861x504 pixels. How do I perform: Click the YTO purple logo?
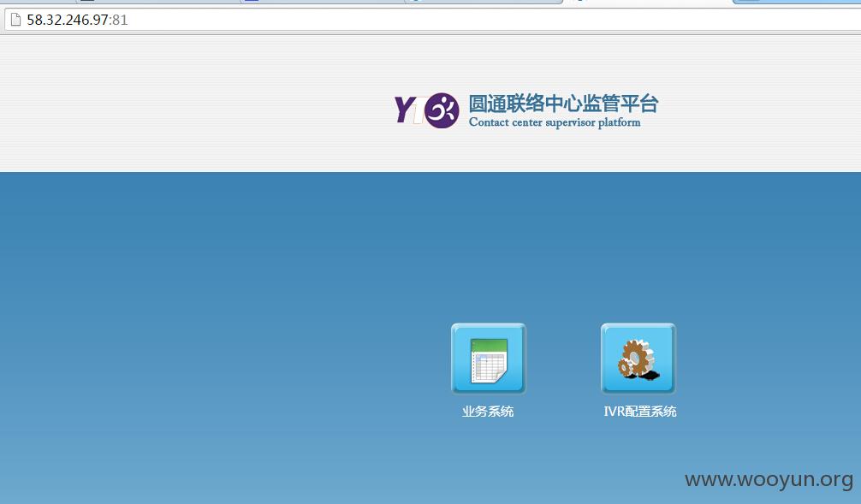click(427, 110)
